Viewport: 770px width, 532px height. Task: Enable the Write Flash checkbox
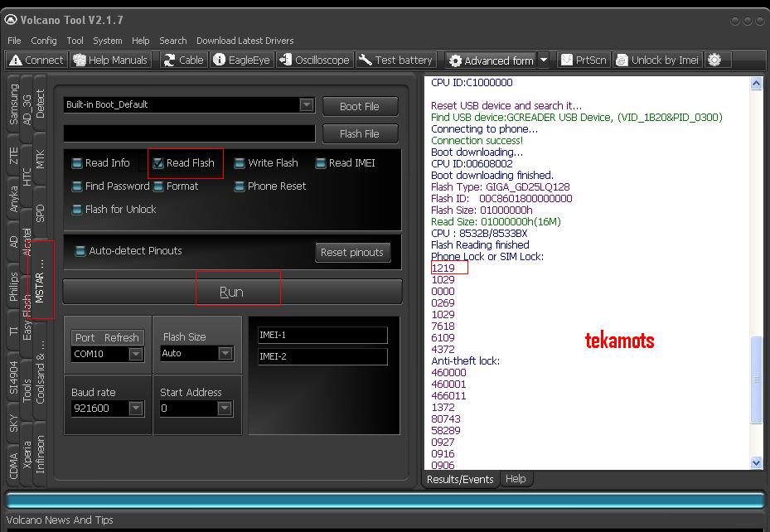[240, 163]
